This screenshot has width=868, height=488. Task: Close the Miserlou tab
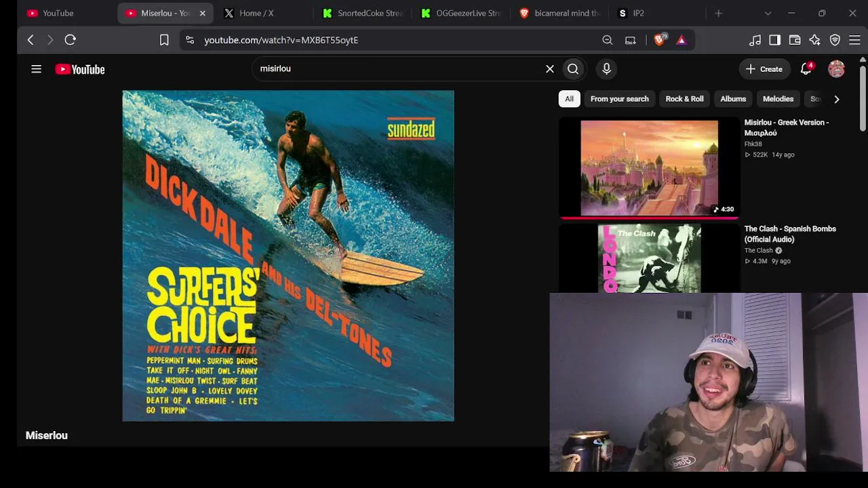(202, 13)
